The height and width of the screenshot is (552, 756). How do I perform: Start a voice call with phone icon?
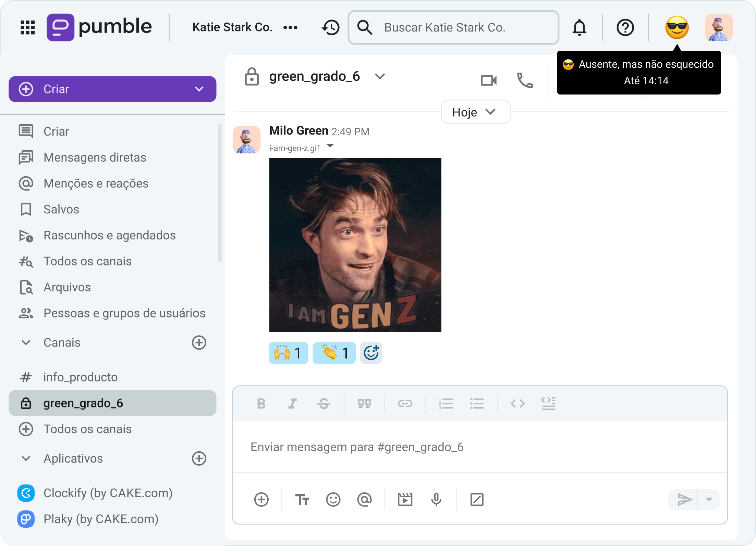tap(525, 80)
